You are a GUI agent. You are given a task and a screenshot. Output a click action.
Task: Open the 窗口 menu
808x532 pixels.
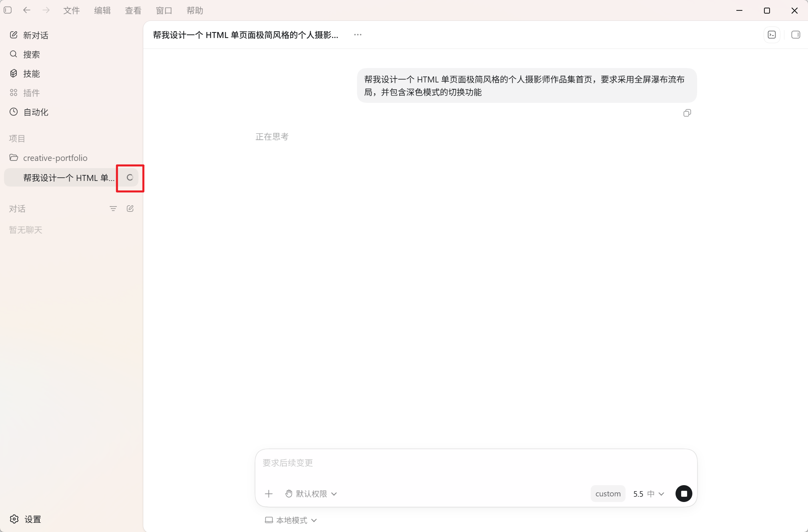coord(164,10)
